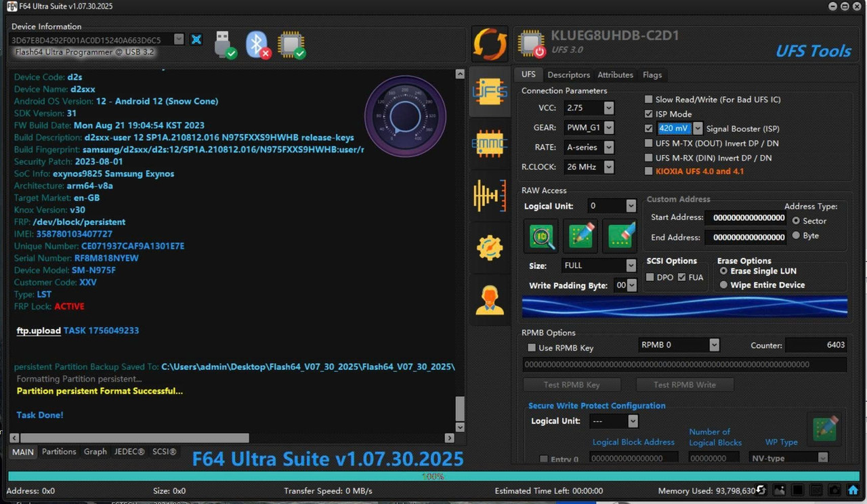Open the RATE A-series dropdown
This screenshot has height=504, width=867.
(x=608, y=147)
